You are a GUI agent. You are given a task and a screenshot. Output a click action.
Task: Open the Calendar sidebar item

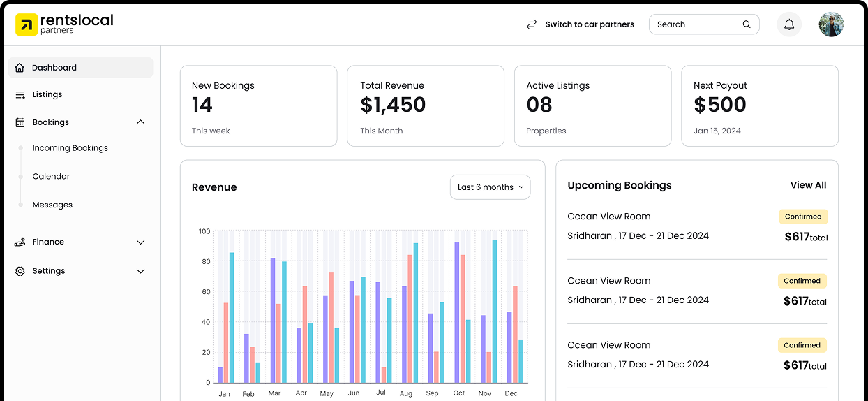(51, 177)
